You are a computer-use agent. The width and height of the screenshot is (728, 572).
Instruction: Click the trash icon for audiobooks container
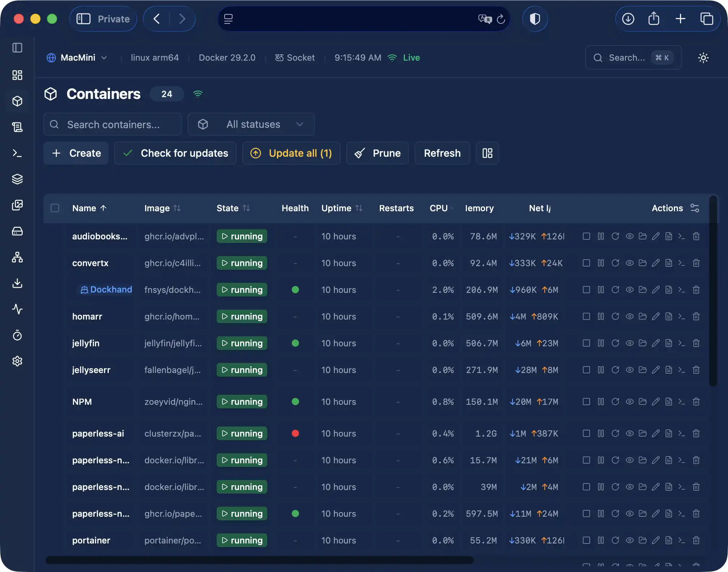tap(696, 236)
